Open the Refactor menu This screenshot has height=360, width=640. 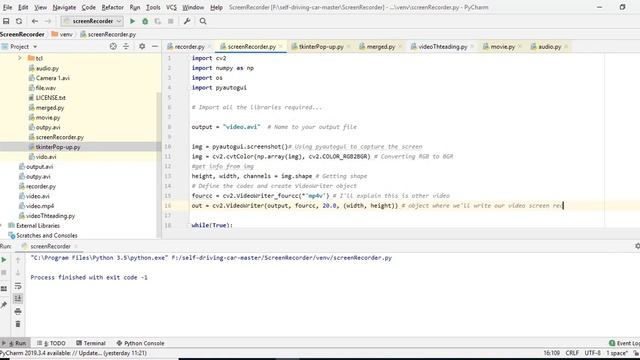pyautogui.click(x=113, y=7)
